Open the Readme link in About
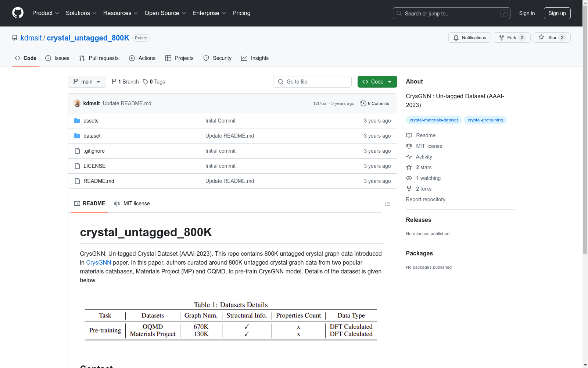 [x=421, y=135]
